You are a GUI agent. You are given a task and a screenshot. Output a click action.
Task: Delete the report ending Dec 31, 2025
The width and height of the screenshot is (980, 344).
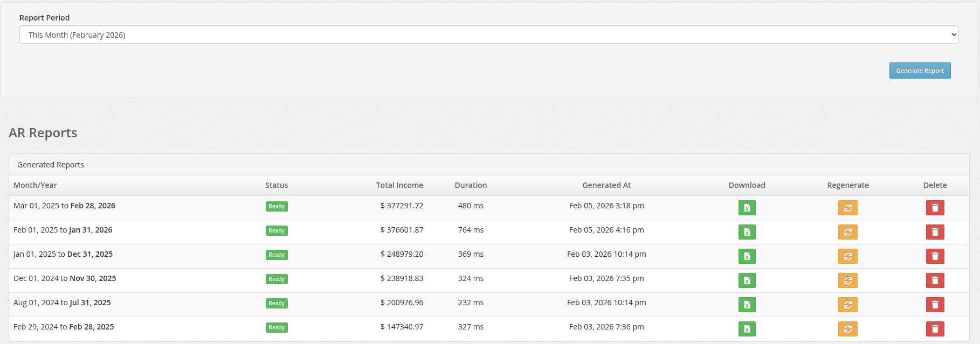click(x=935, y=256)
